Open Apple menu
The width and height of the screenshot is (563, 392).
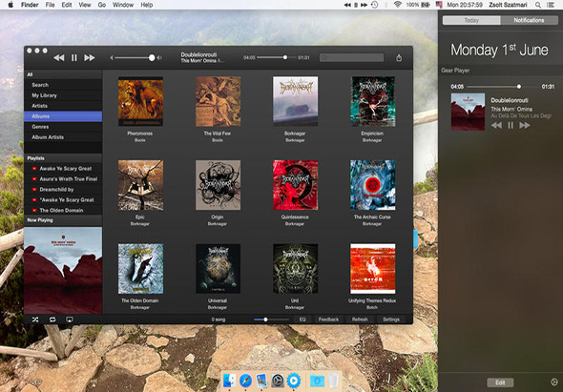pyautogui.click(x=10, y=5)
